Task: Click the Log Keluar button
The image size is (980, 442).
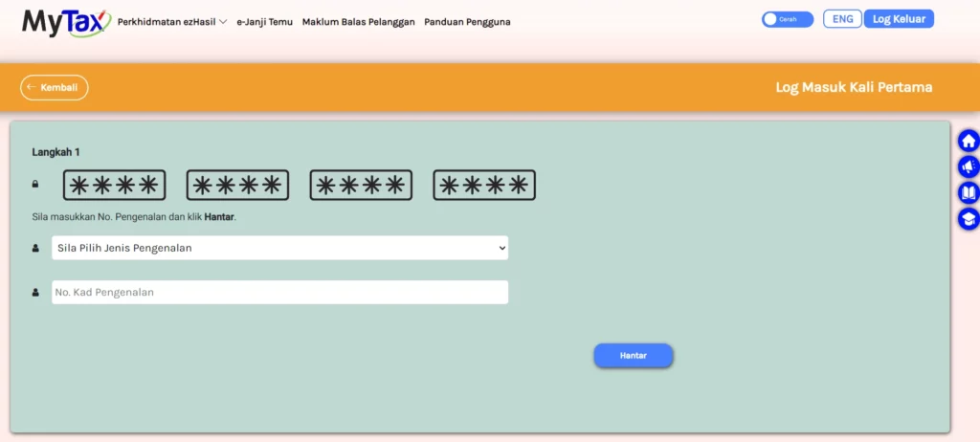Action: pyautogui.click(x=899, y=19)
